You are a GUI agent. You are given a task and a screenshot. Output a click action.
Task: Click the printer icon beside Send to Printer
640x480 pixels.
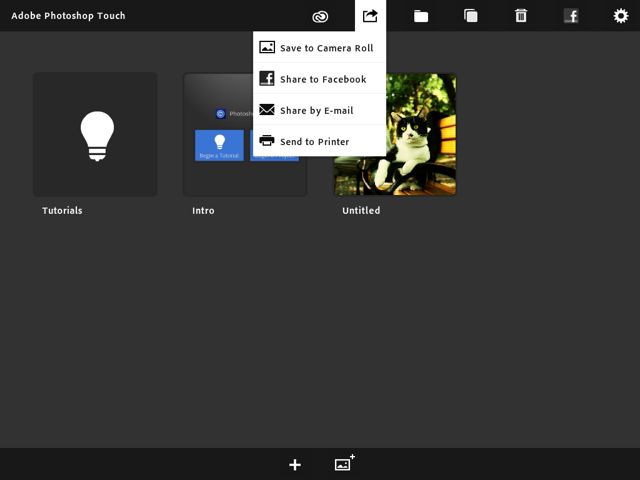point(267,140)
